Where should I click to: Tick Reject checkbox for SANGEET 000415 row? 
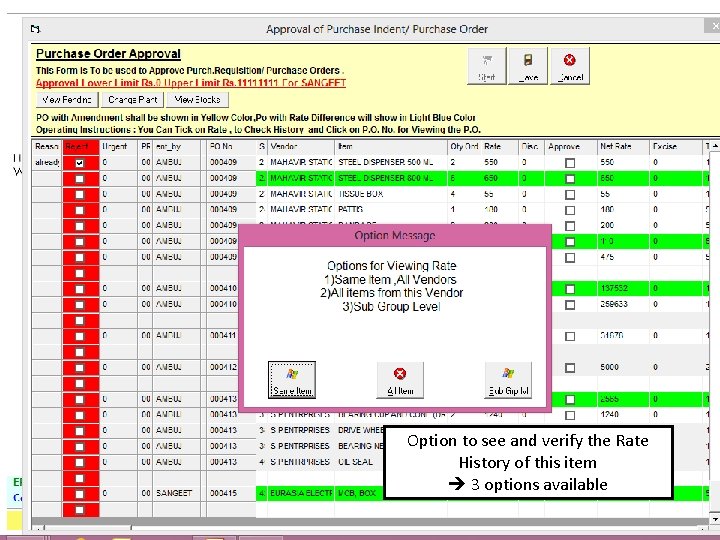pyautogui.click(x=79, y=494)
